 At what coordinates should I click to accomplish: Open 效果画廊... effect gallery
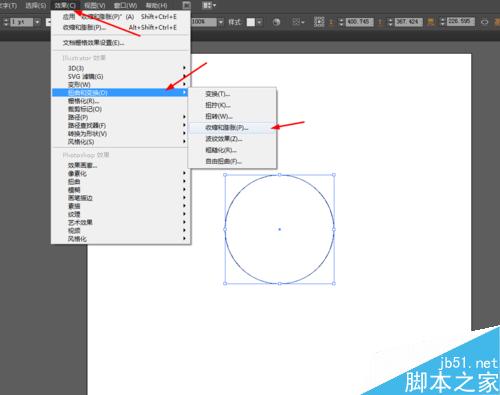pos(121,165)
